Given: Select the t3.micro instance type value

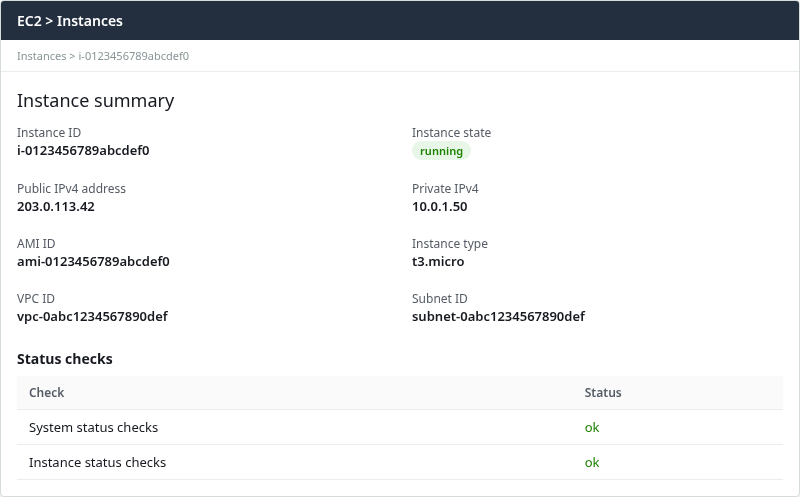Looking at the screenshot, I should pyautogui.click(x=438, y=262).
